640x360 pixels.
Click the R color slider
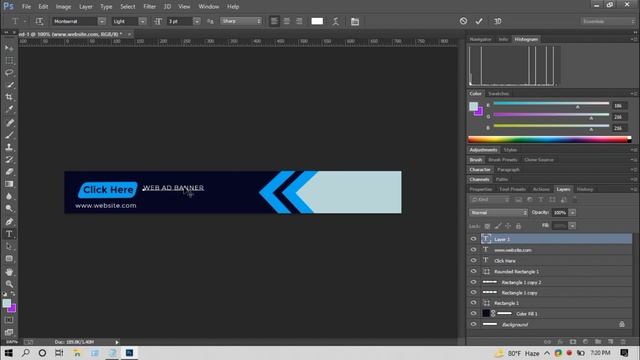pyautogui.click(x=551, y=104)
